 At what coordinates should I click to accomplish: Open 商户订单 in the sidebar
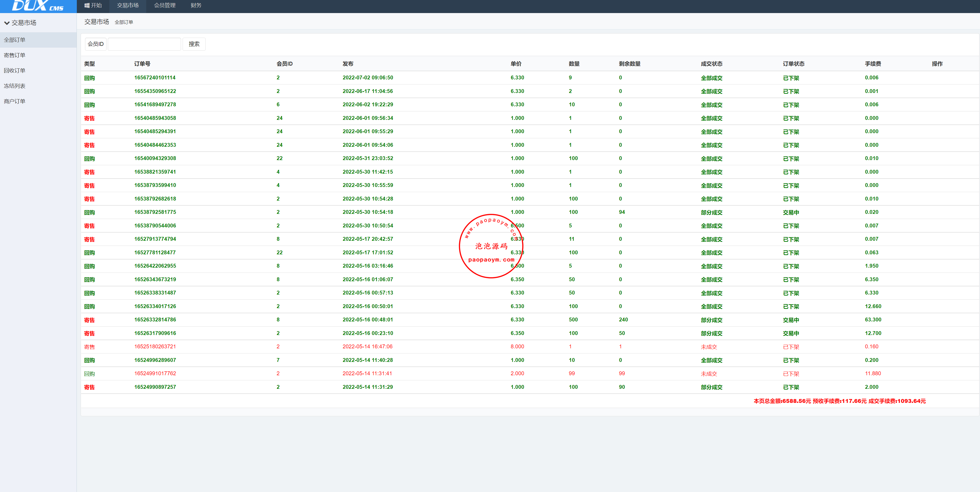click(x=14, y=101)
